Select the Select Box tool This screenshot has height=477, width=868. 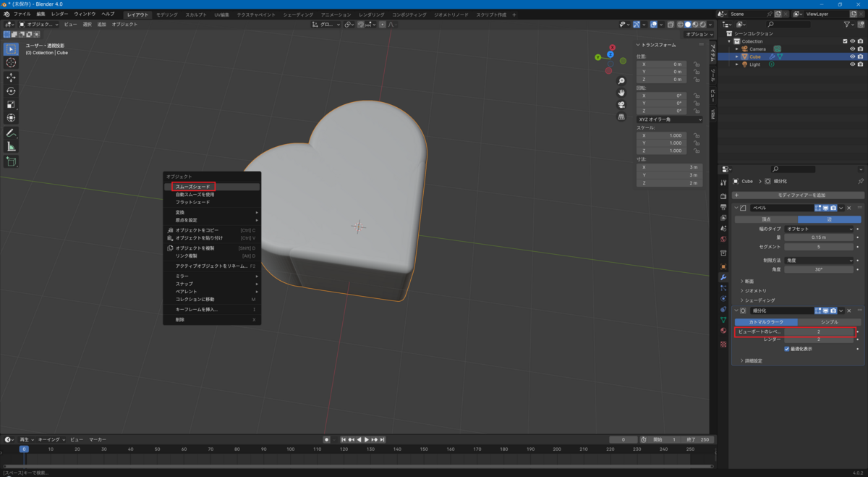point(11,49)
